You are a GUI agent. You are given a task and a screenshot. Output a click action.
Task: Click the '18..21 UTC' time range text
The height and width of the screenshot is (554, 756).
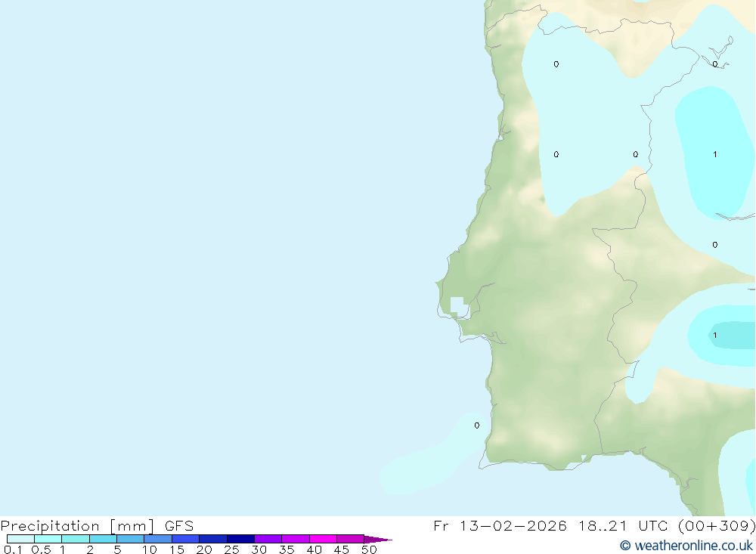pyautogui.click(x=624, y=525)
